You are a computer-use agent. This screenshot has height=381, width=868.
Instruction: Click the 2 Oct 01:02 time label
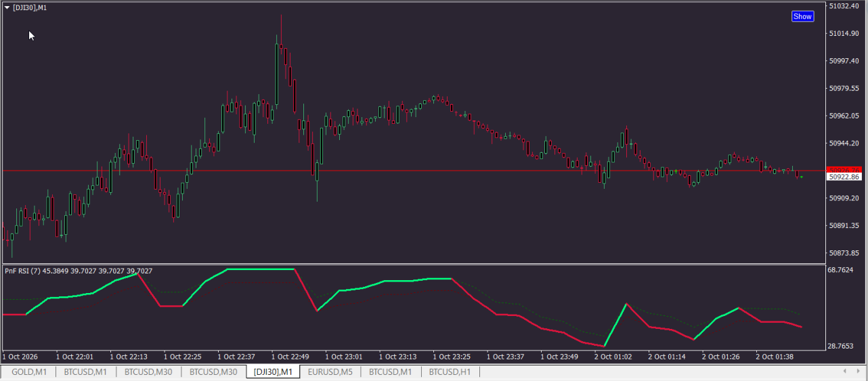(613, 356)
